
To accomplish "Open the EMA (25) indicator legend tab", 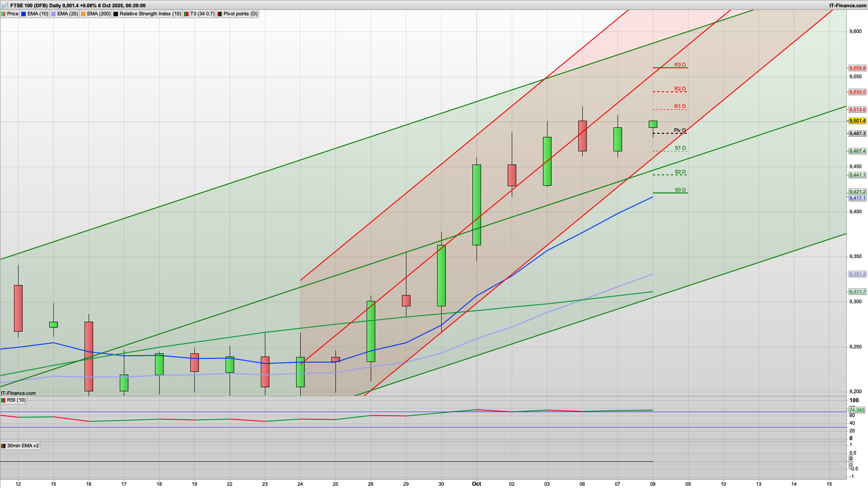I will (67, 14).
